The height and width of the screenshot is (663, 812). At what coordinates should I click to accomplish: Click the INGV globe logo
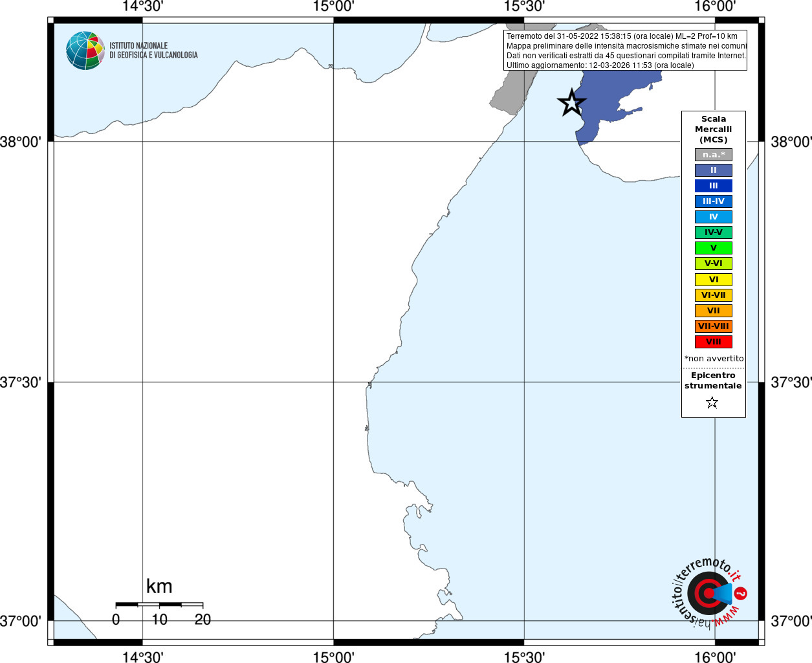[85, 51]
